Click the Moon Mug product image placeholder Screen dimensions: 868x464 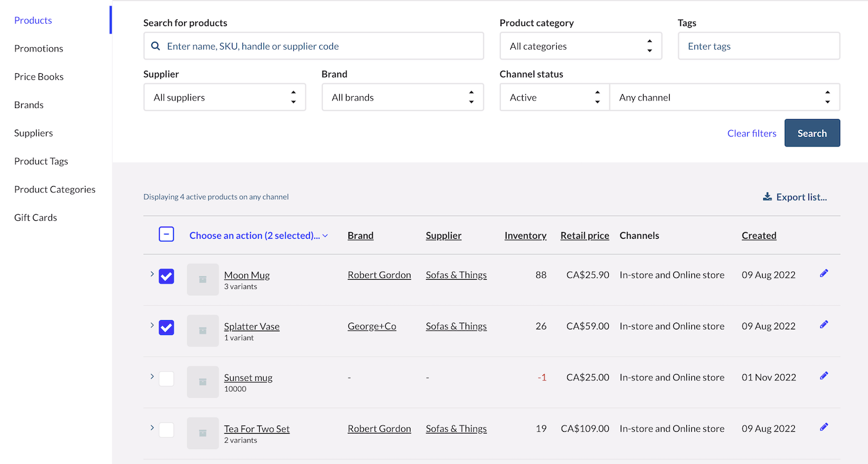(203, 280)
